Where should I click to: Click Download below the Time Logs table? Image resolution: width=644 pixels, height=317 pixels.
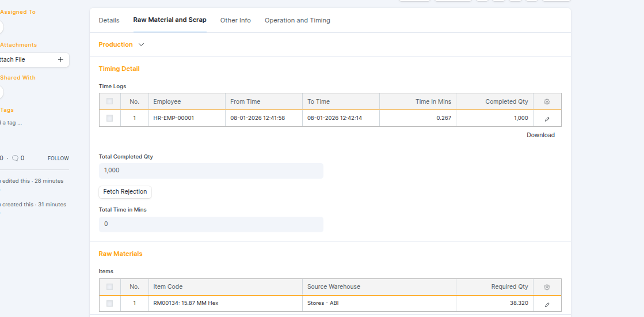(540, 135)
